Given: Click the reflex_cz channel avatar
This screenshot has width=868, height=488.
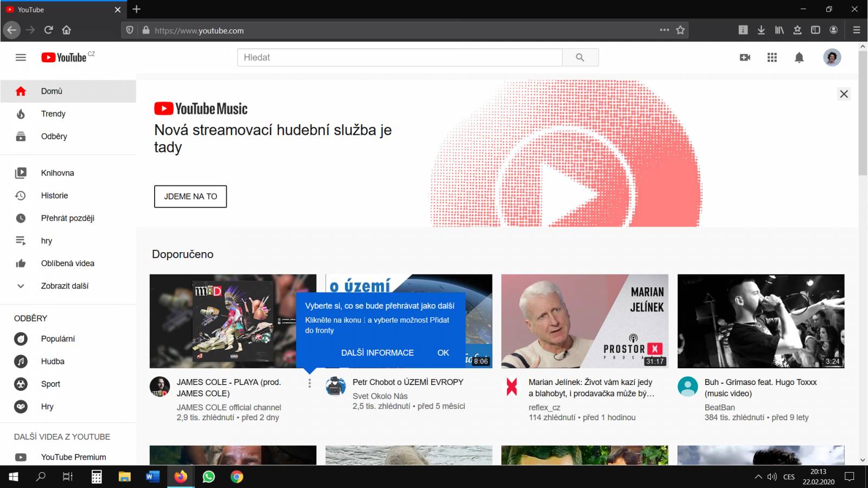Looking at the screenshot, I should (x=512, y=387).
